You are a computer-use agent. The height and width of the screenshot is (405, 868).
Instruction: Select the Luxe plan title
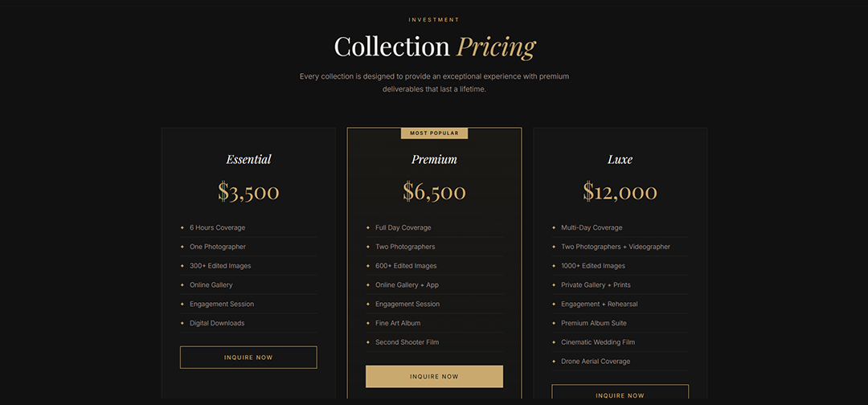point(620,159)
